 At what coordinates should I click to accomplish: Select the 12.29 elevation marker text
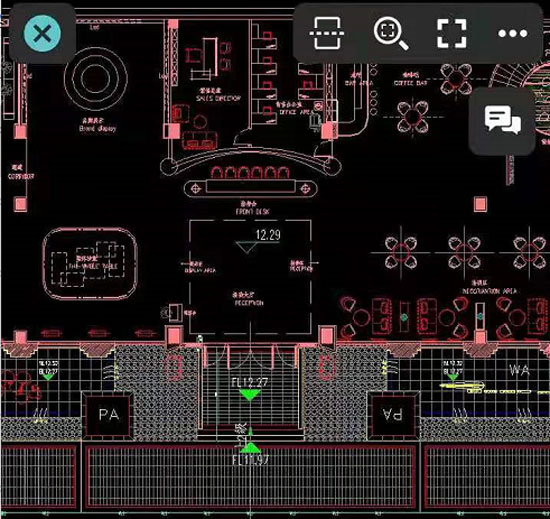268,235
